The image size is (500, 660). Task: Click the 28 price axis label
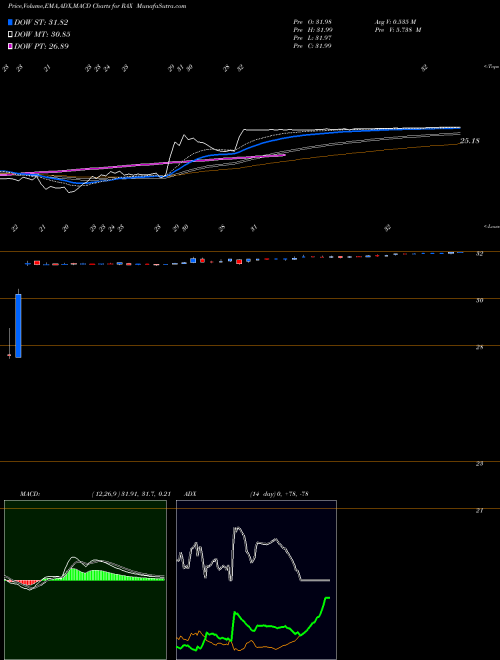coord(479,347)
